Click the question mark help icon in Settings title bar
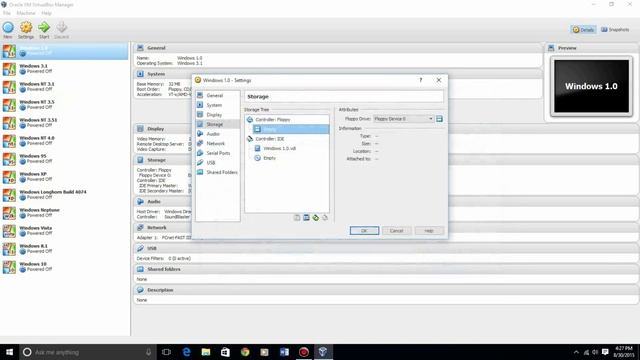The image size is (640, 360). (x=420, y=80)
